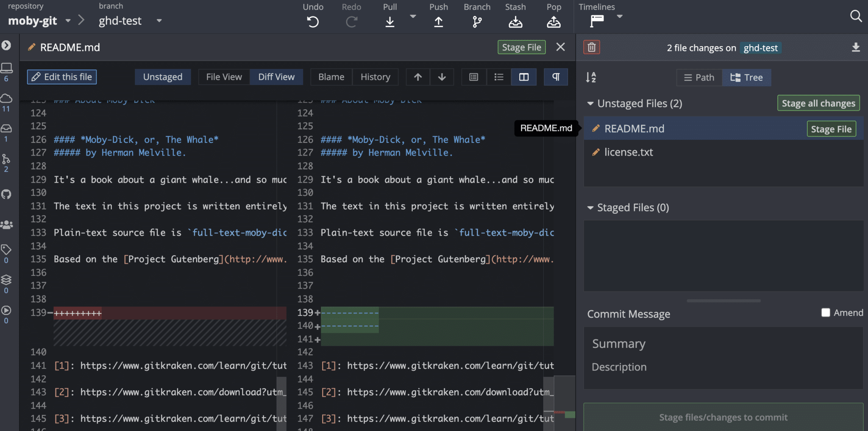Open the Blame view

[331, 77]
